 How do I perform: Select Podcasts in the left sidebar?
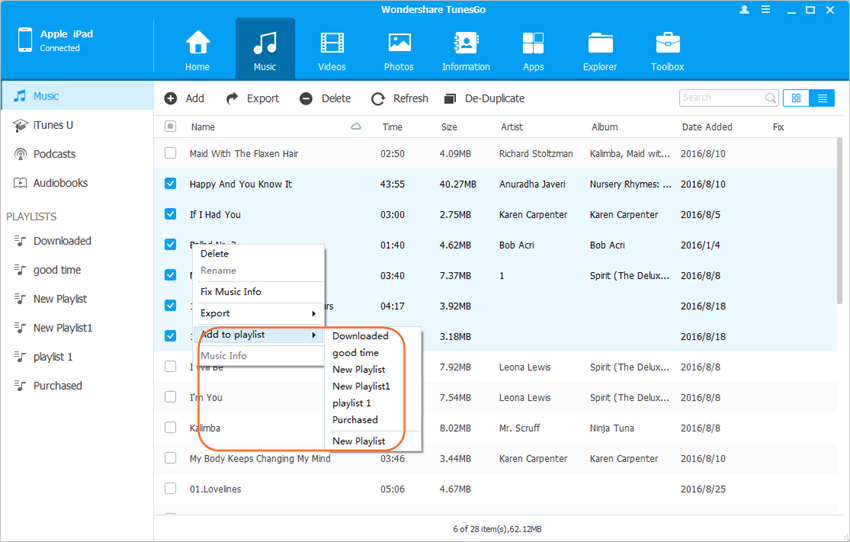[54, 154]
